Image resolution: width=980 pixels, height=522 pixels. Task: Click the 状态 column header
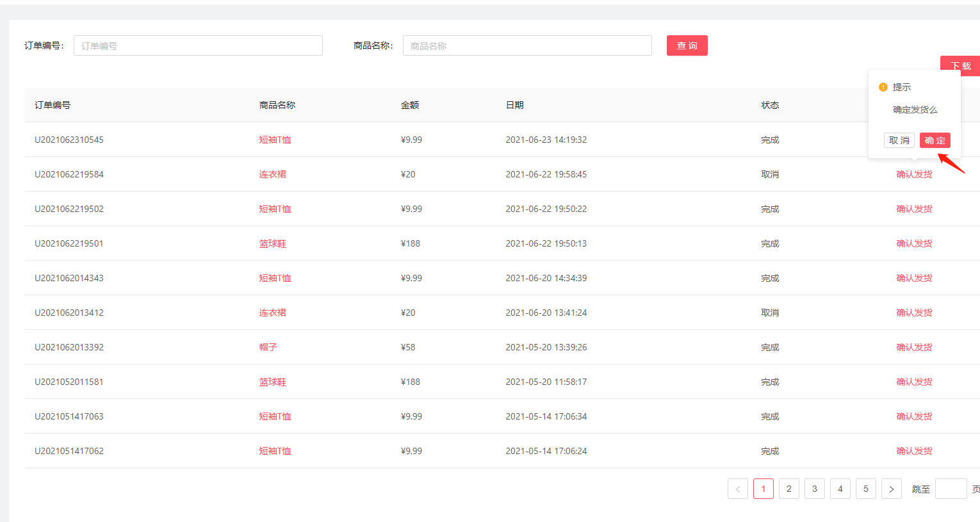pos(770,105)
